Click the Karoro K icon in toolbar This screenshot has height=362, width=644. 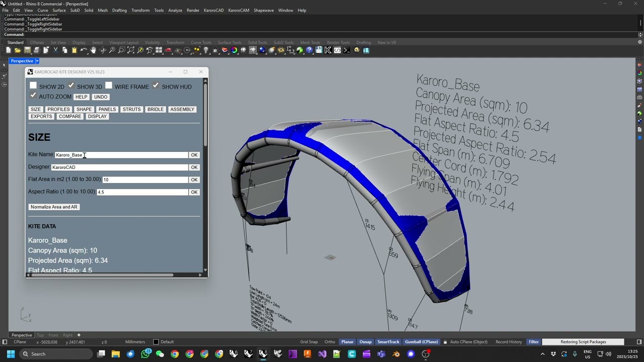pyautogui.click(x=328, y=50)
